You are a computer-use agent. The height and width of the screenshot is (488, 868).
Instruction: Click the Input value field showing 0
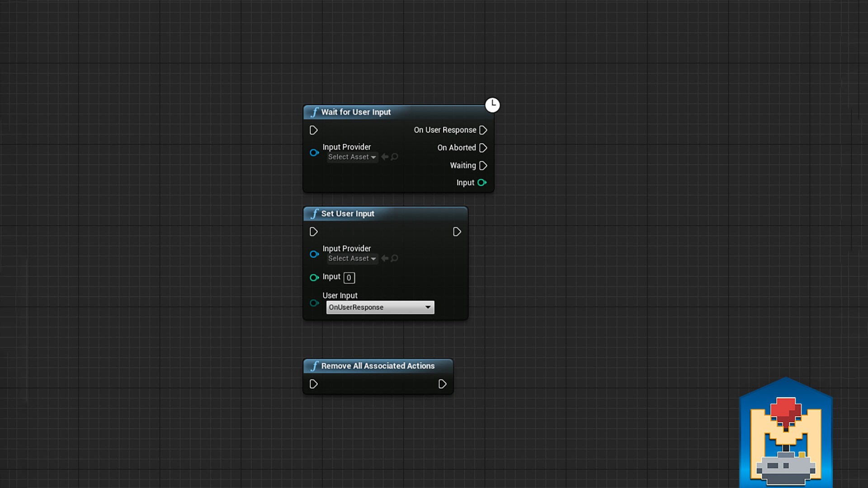(349, 277)
